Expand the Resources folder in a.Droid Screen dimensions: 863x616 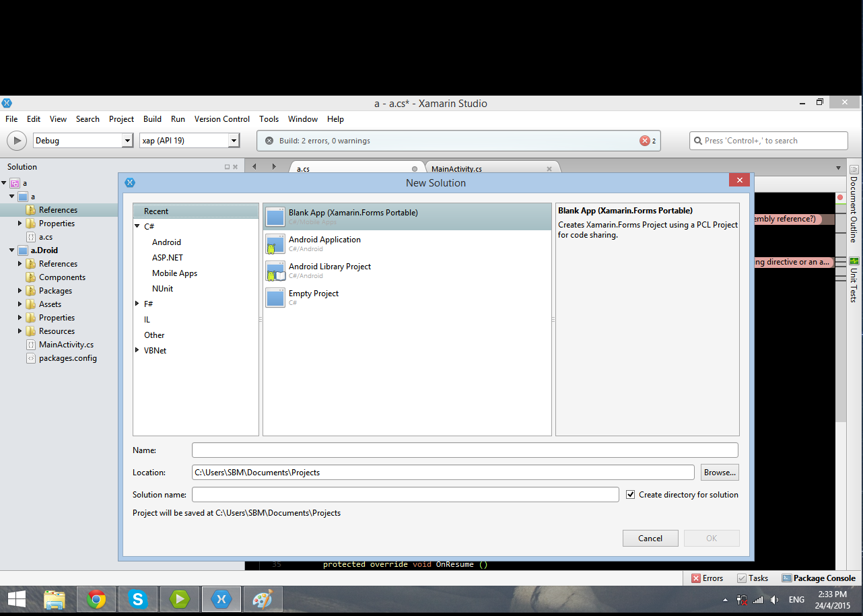point(20,331)
